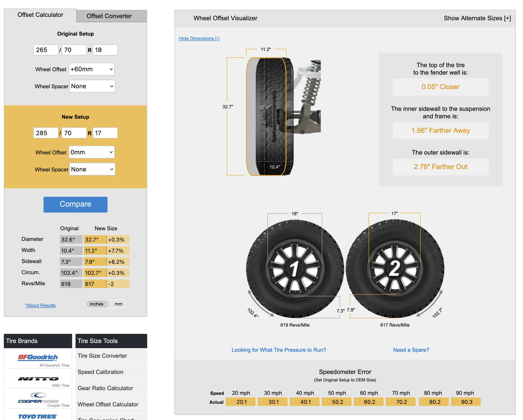Open Original Setup Wheel Offset dropdown
The height and width of the screenshot is (420, 523).
click(92, 69)
